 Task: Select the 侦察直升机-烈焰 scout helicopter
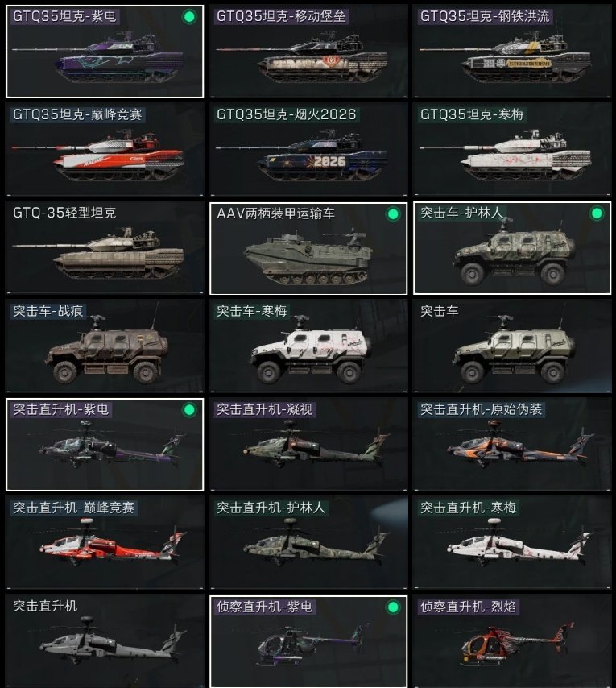pyautogui.click(x=512, y=641)
